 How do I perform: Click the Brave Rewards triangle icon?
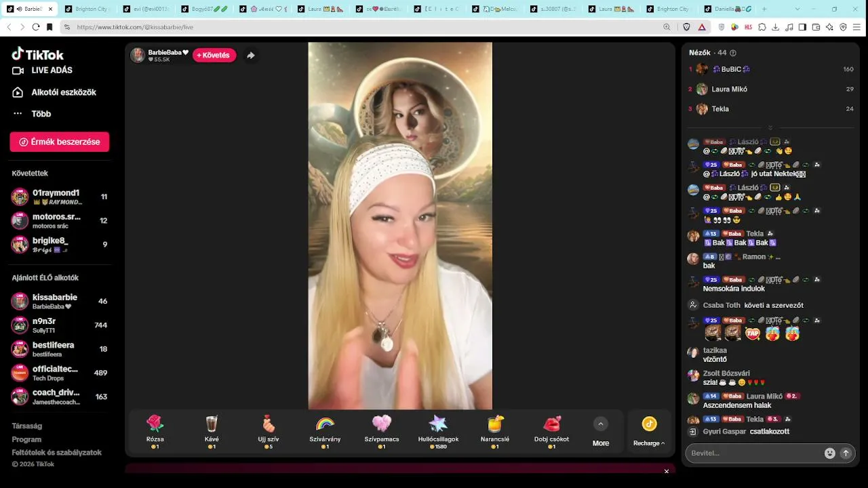click(x=702, y=27)
